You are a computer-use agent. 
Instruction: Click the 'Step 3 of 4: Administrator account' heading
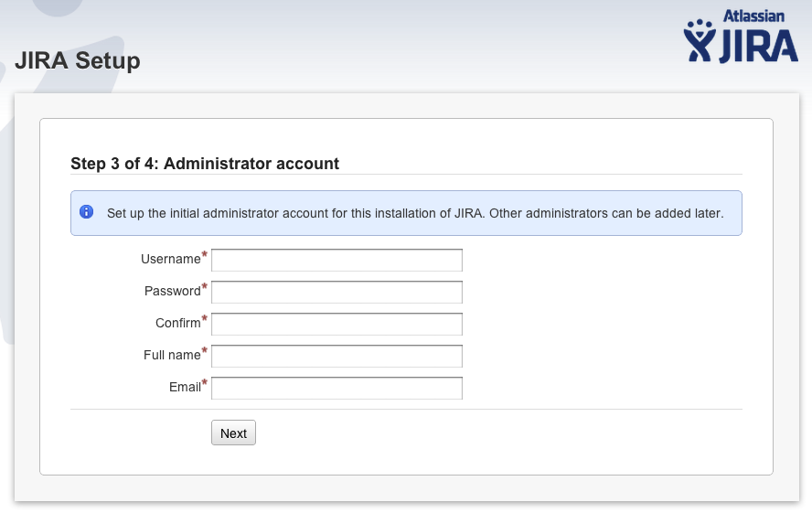tap(205, 164)
